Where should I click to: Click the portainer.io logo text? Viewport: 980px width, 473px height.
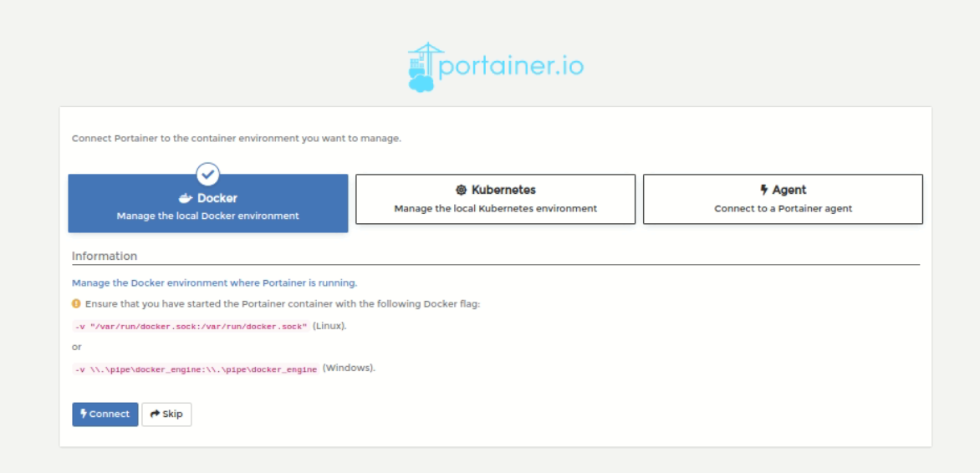[x=511, y=66]
